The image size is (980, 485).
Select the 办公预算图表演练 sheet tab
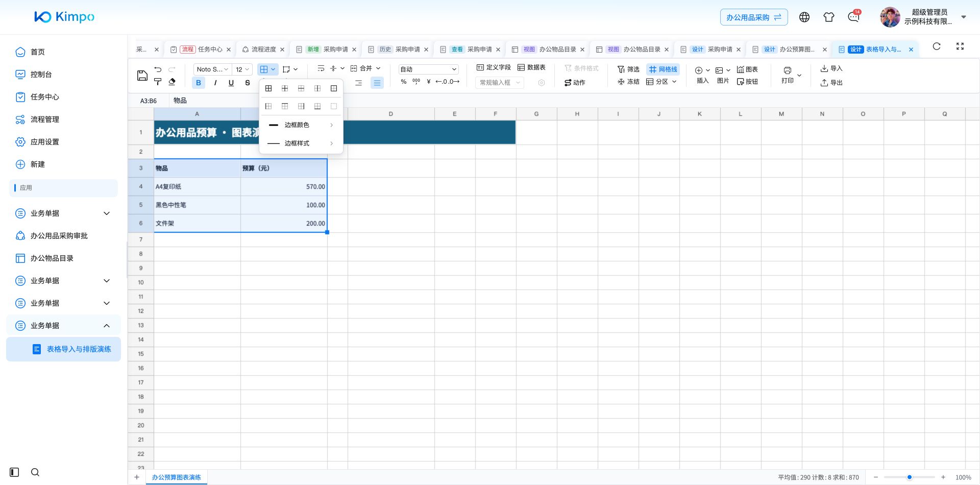[176, 477]
